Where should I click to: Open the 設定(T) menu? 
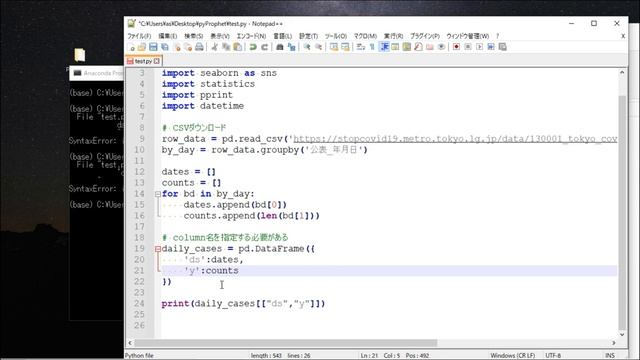pyautogui.click(x=309, y=36)
